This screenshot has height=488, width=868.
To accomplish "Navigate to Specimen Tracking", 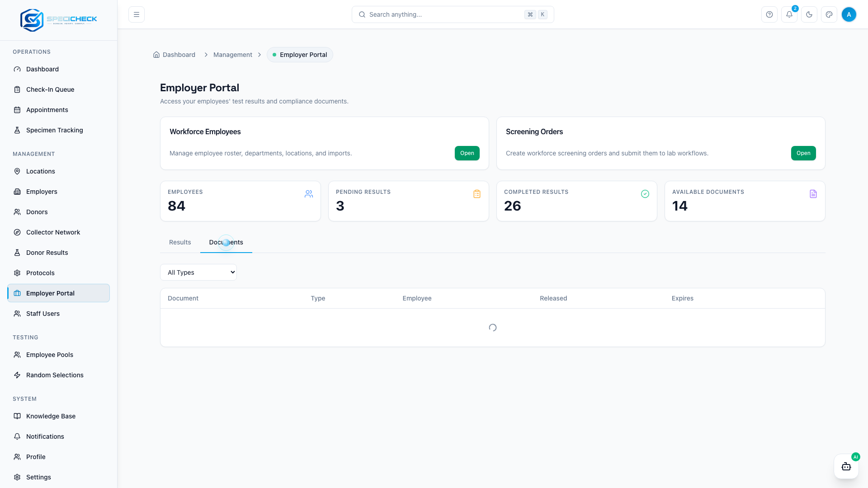I will pyautogui.click(x=58, y=130).
